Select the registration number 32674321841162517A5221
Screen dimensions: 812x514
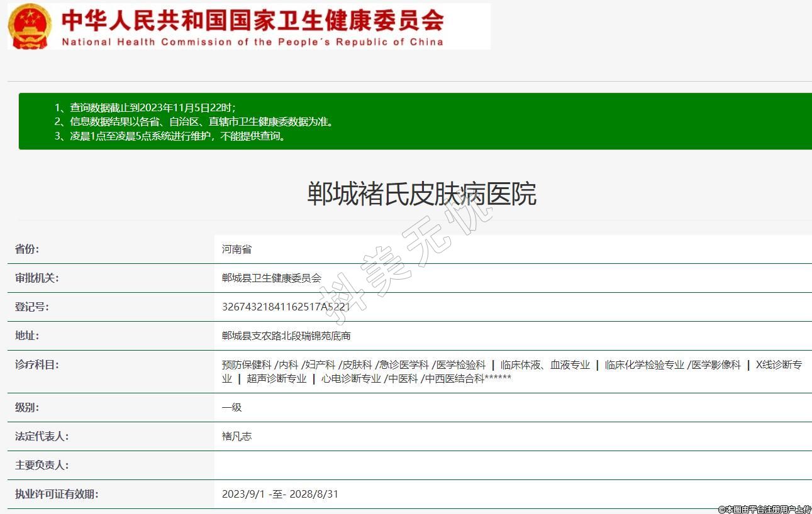point(286,307)
